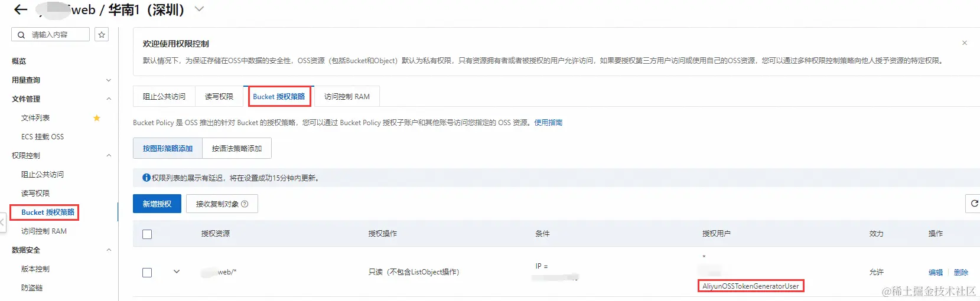
Task: Click the 条件 column header
Action: [542, 234]
